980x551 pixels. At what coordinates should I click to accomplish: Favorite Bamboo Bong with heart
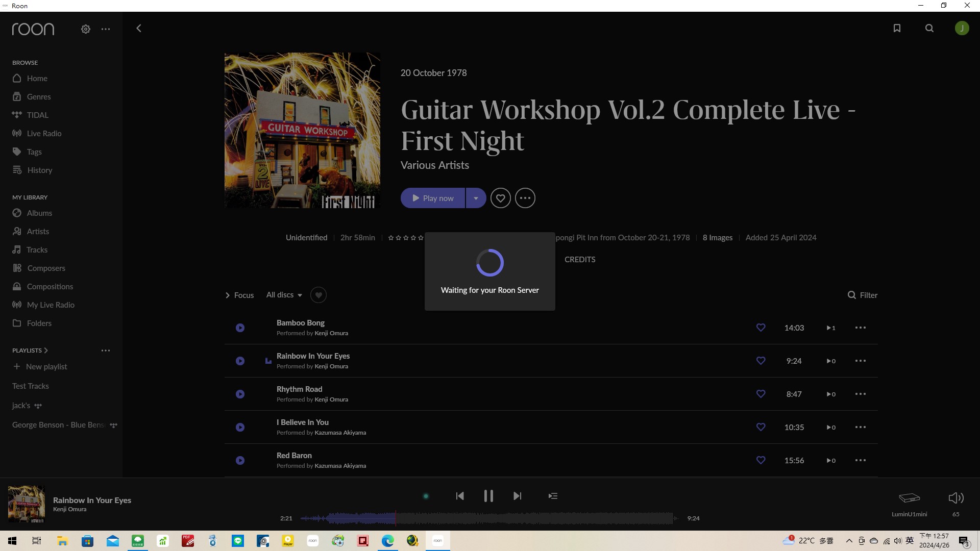(x=761, y=328)
